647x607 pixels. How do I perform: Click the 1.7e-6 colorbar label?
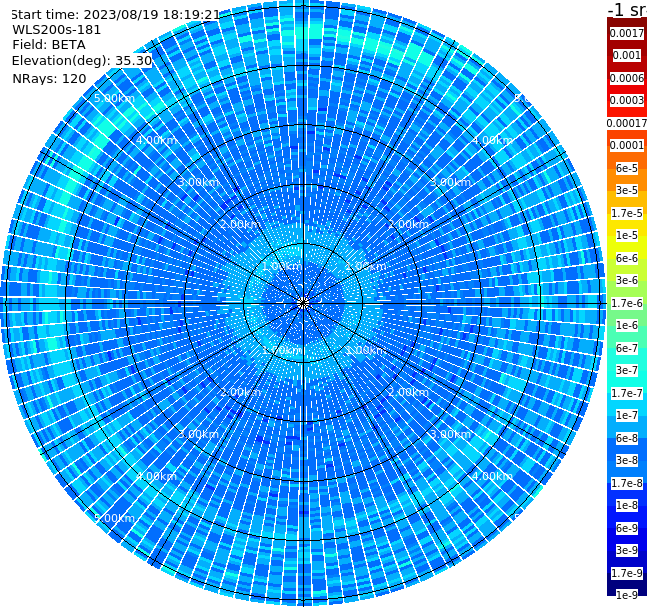627,303
